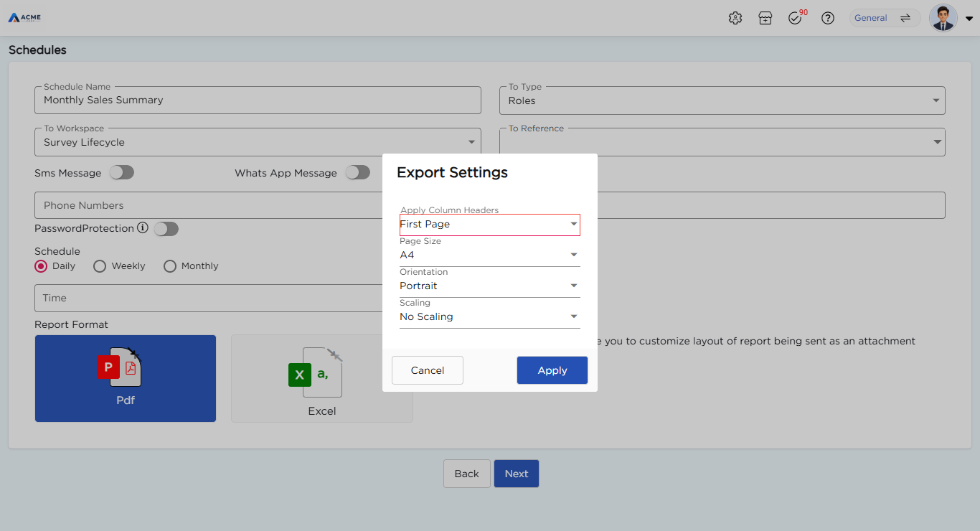Image resolution: width=980 pixels, height=531 pixels.
Task: Click the swap arrows next to General
Action: (905, 18)
